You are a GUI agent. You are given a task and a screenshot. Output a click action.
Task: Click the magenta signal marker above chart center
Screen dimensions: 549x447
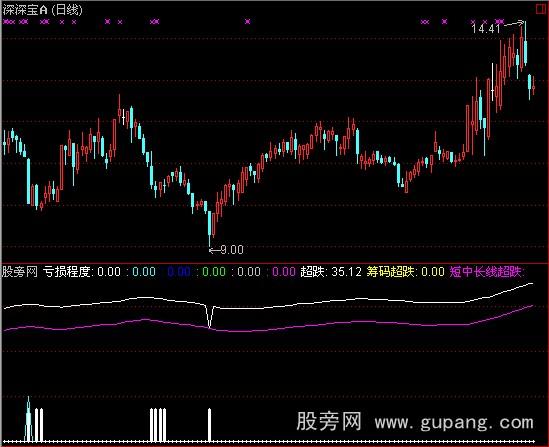[x=248, y=22]
